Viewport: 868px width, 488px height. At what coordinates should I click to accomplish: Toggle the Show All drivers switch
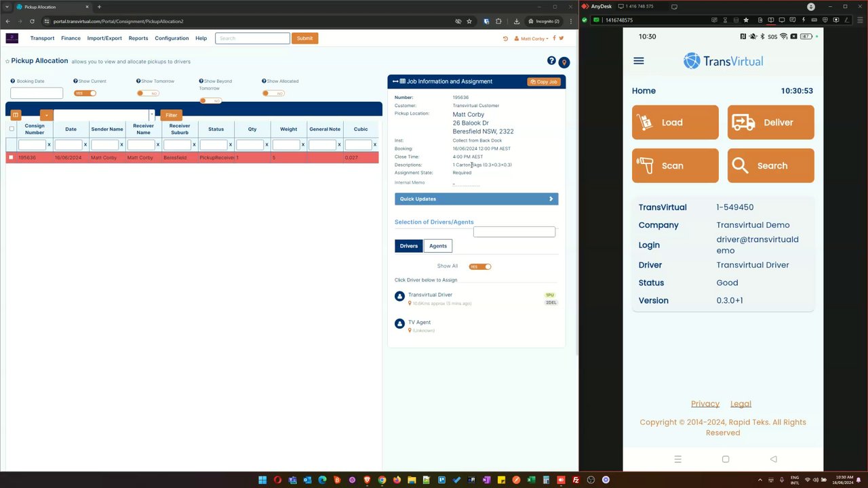pyautogui.click(x=480, y=266)
